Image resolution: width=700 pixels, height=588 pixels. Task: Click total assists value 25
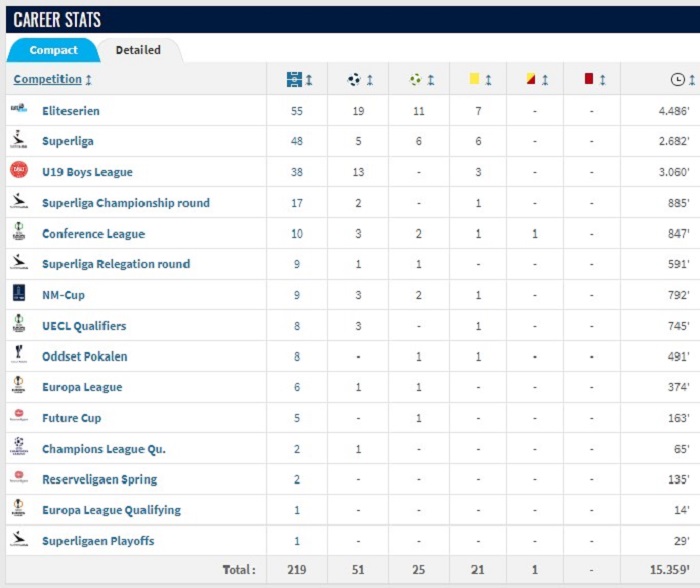click(418, 570)
